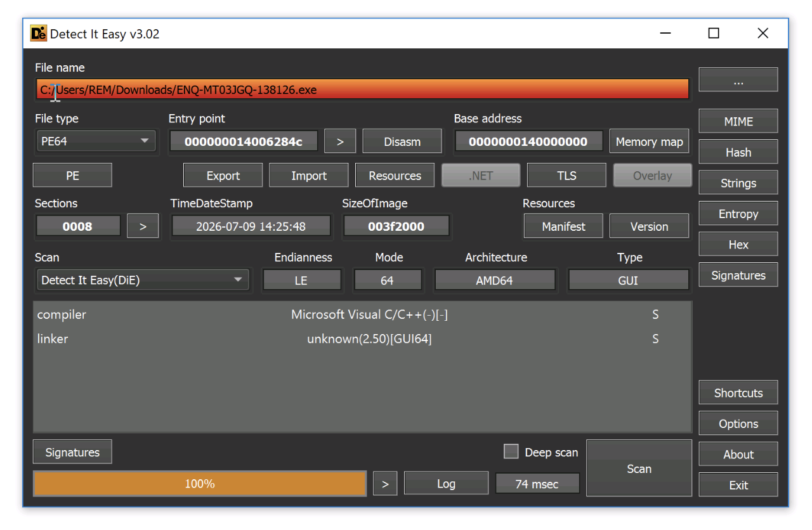Open the file browse '...' button

coord(738,80)
